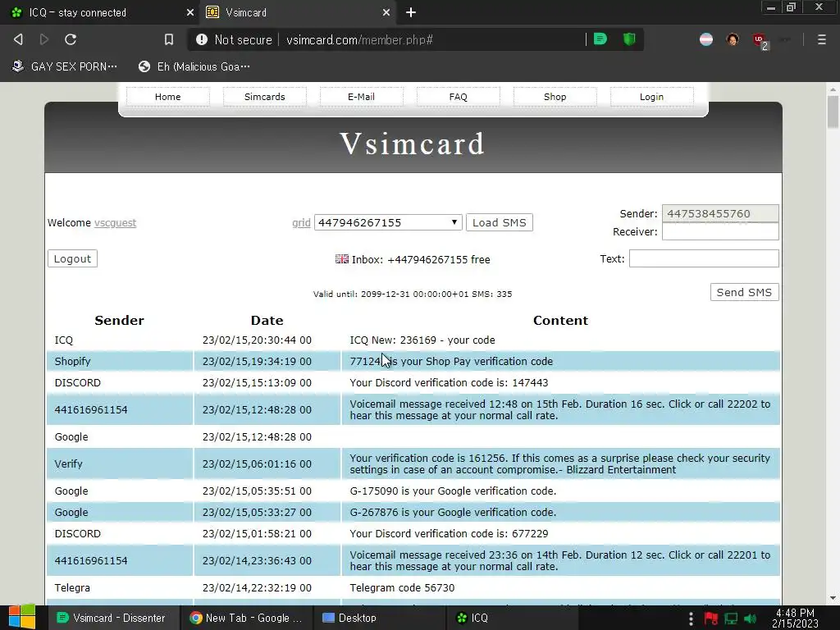Click the vscguest username link
This screenshot has height=630, width=840.
(115, 223)
